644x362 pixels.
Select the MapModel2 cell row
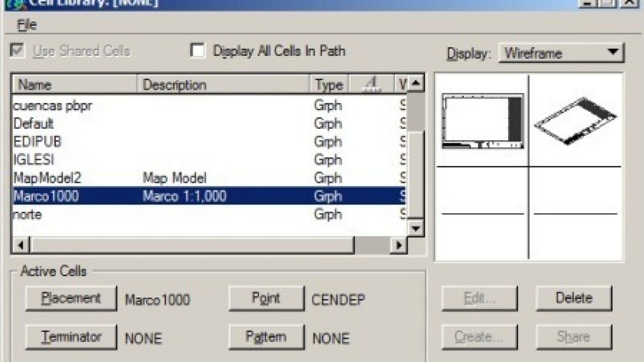click(x=209, y=178)
